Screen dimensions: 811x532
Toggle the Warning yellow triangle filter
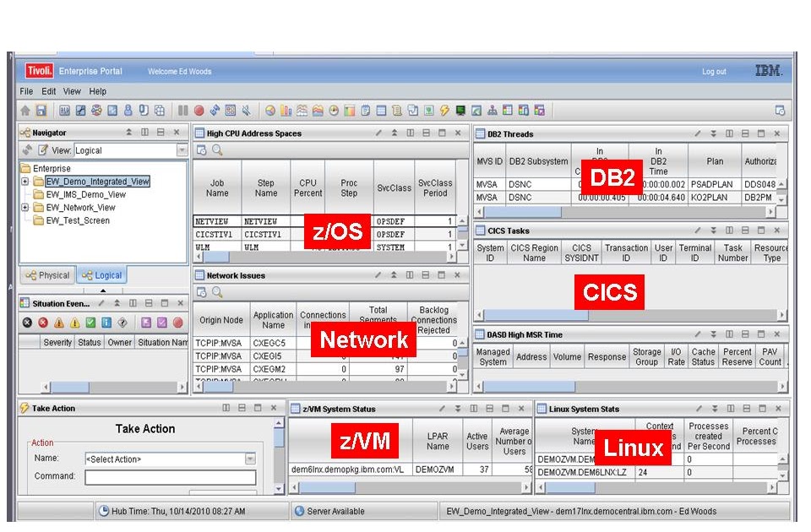click(75, 323)
